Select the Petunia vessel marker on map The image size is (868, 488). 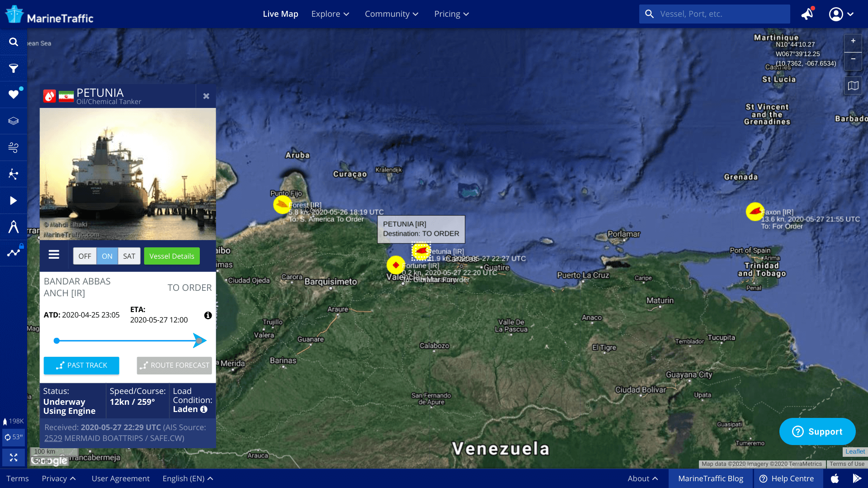pyautogui.click(x=421, y=251)
